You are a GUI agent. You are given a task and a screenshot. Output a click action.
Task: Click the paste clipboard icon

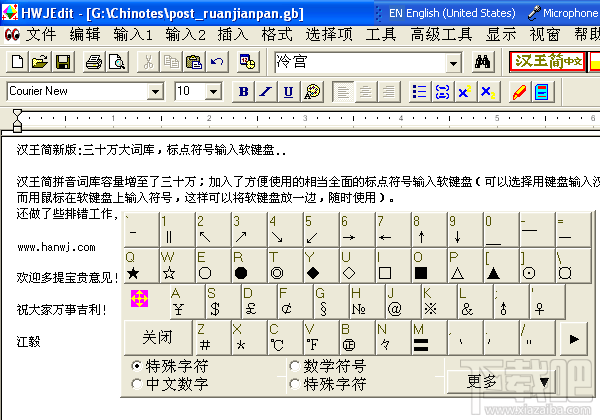[194, 62]
